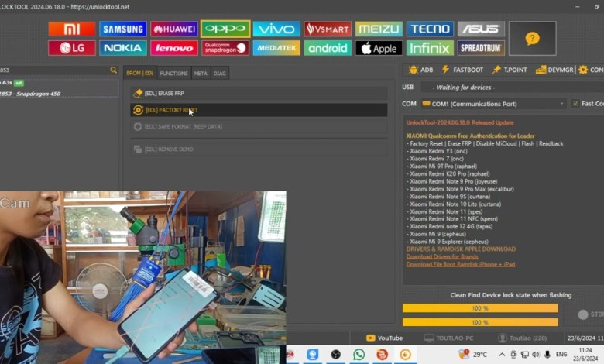Image resolution: width=604 pixels, height=364 pixels.
Task: Choose the Huawei brand tile
Action: coord(173,29)
